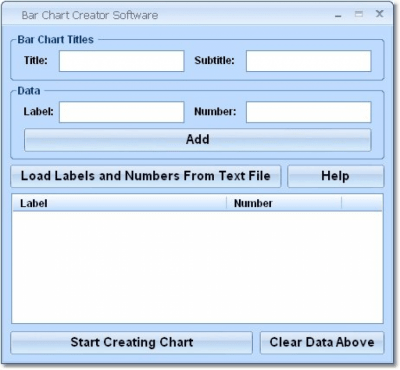
Task: Sort by Number column header
Action: coord(284,203)
